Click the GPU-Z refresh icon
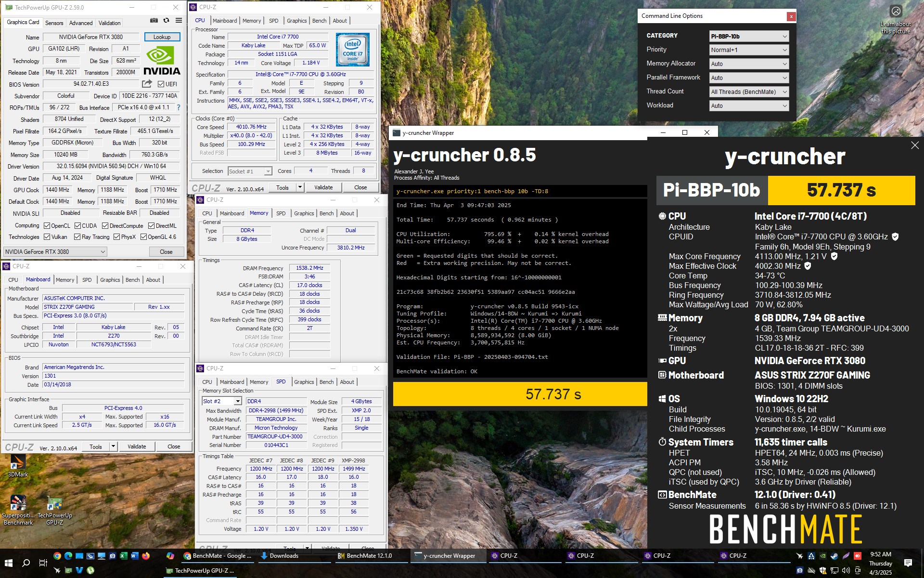This screenshot has width=924, height=578. pos(167,21)
